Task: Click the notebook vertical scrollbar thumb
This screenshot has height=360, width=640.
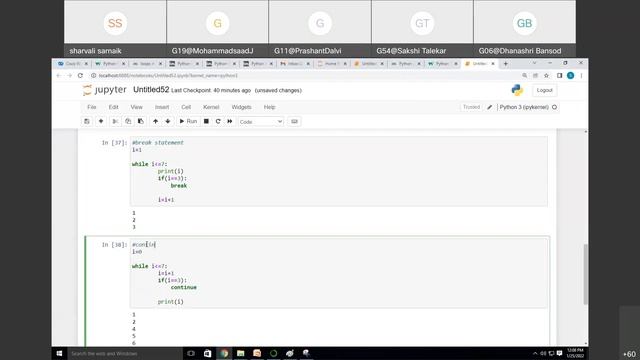Action: (x=586, y=274)
